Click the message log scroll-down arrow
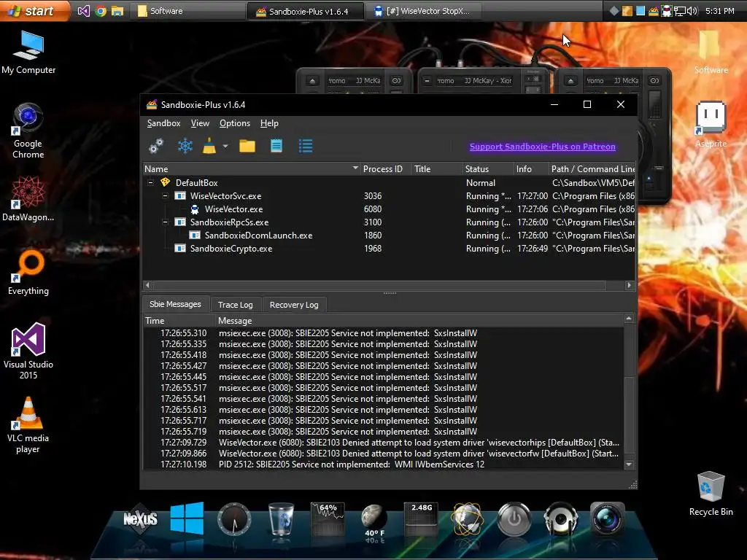Image resolution: width=747 pixels, height=560 pixels. [629, 464]
